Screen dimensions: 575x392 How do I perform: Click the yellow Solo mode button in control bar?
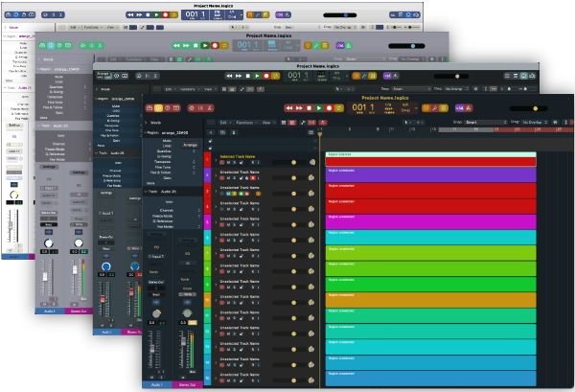[x=444, y=108]
